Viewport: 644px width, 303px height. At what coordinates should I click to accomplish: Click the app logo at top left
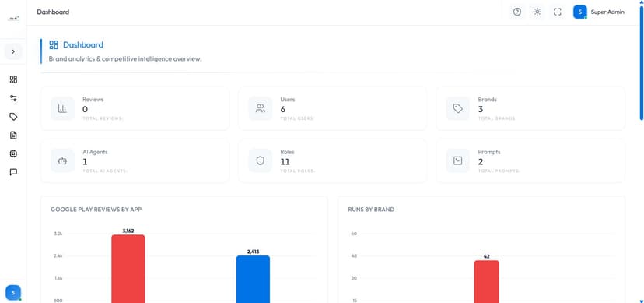pos(13,19)
